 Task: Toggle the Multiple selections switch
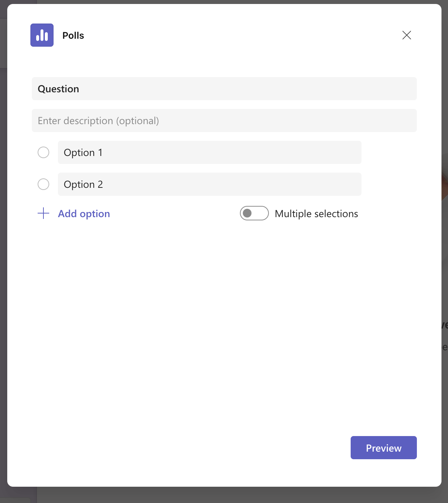tap(254, 213)
